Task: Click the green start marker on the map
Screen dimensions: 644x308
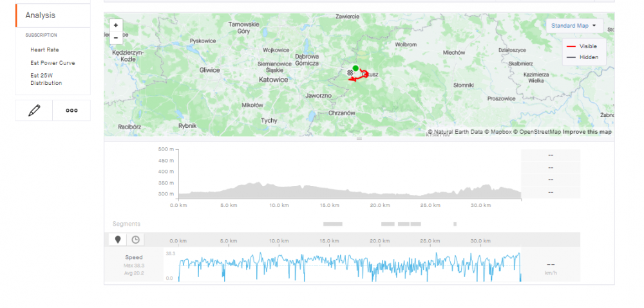Action: click(x=355, y=68)
